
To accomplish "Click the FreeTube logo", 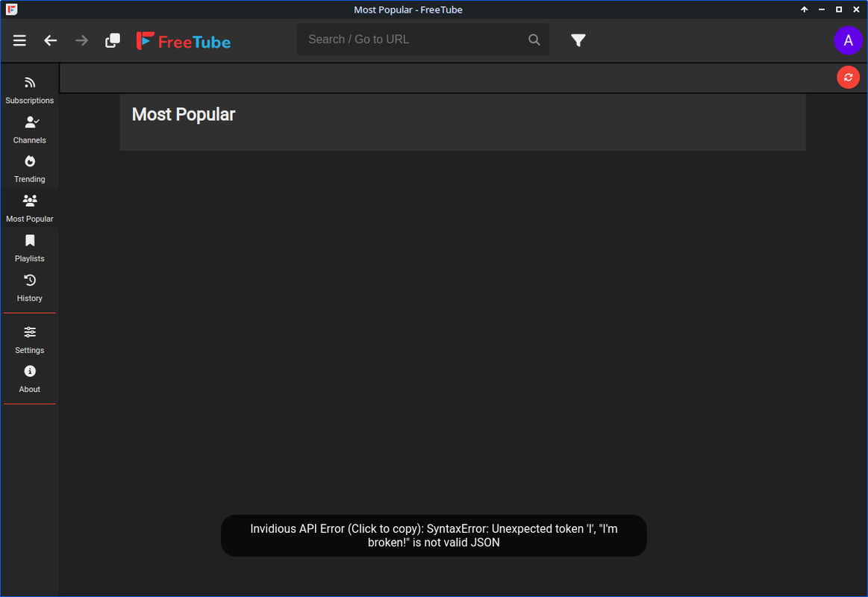I will pyautogui.click(x=184, y=41).
